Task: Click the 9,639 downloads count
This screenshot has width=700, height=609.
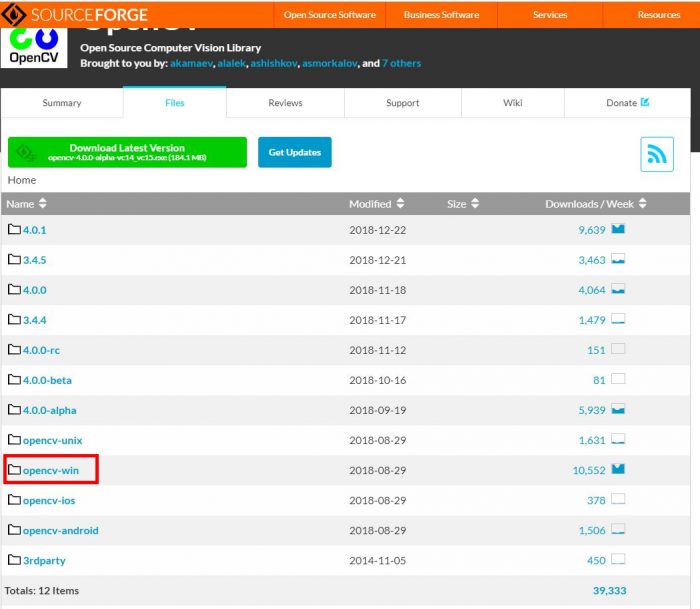Action: coord(592,230)
